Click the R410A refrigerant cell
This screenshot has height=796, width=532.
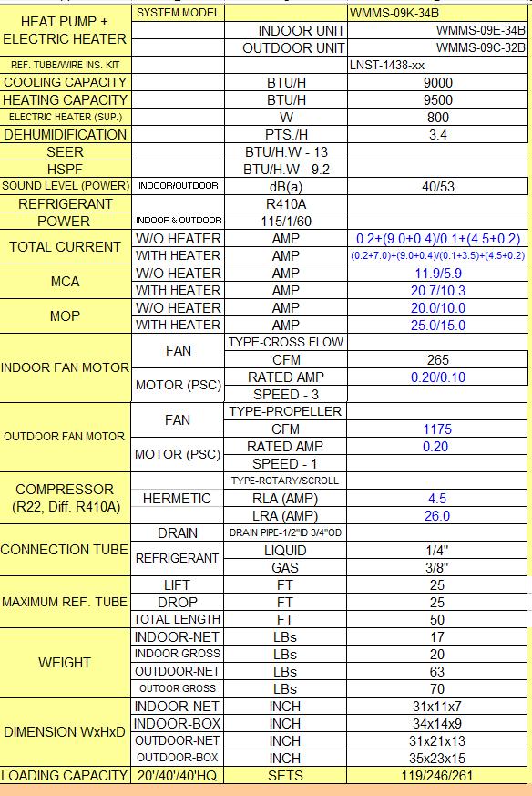tap(286, 204)
